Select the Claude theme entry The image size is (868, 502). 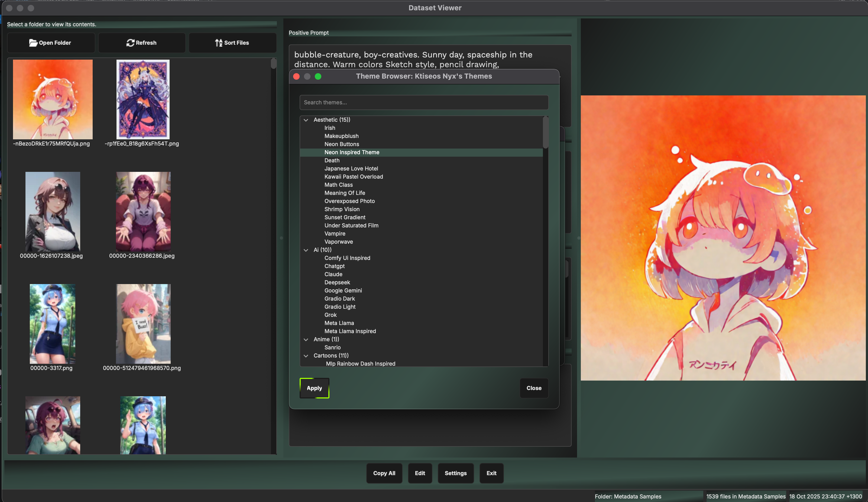[333, 274]
